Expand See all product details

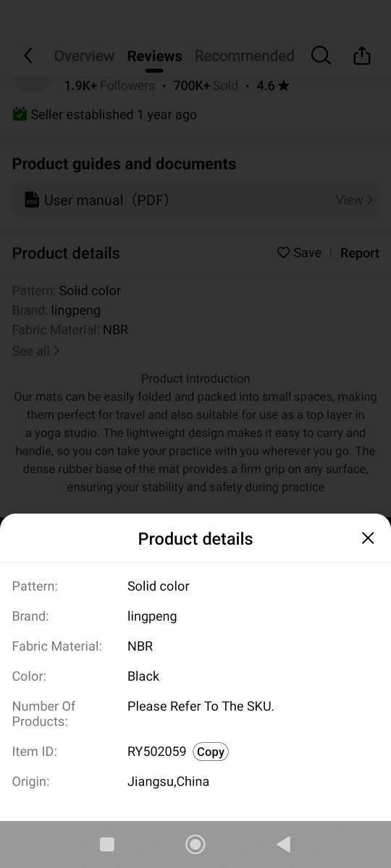click(x=35, y=351)
